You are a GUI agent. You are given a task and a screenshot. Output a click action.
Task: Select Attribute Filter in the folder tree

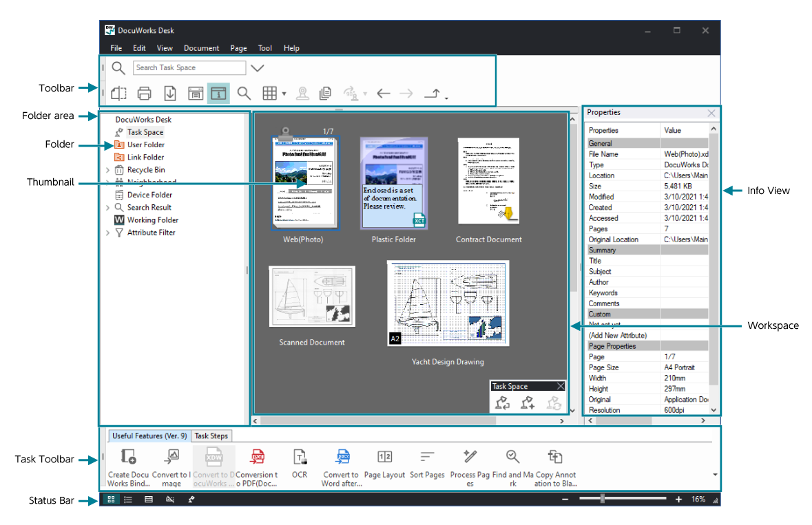click(152, 233)
